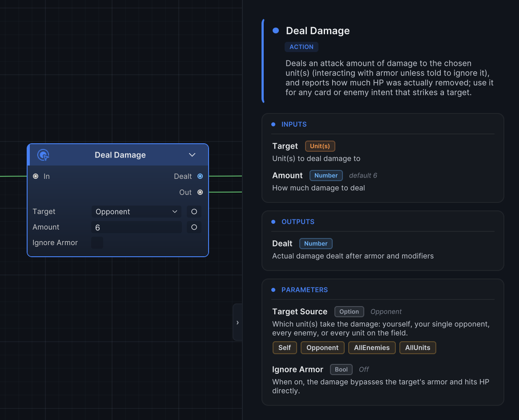Select the Self option chip

tap(285, 348)
